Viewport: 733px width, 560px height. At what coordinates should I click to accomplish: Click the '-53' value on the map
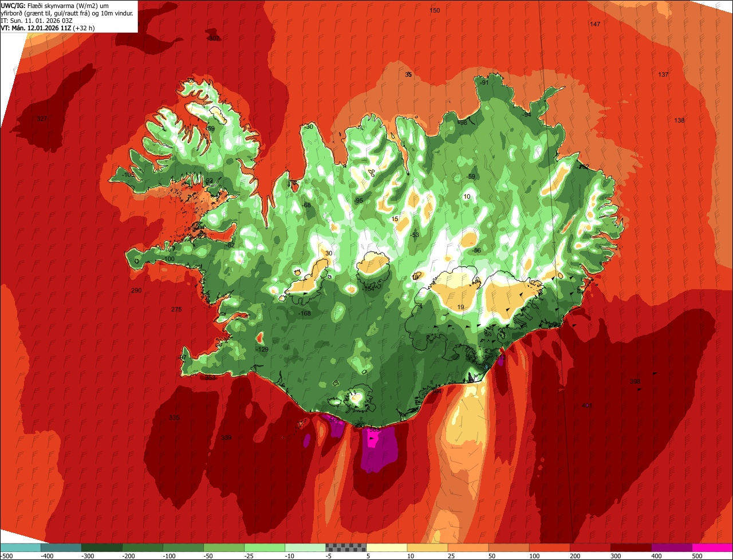(x=415, y=235)
